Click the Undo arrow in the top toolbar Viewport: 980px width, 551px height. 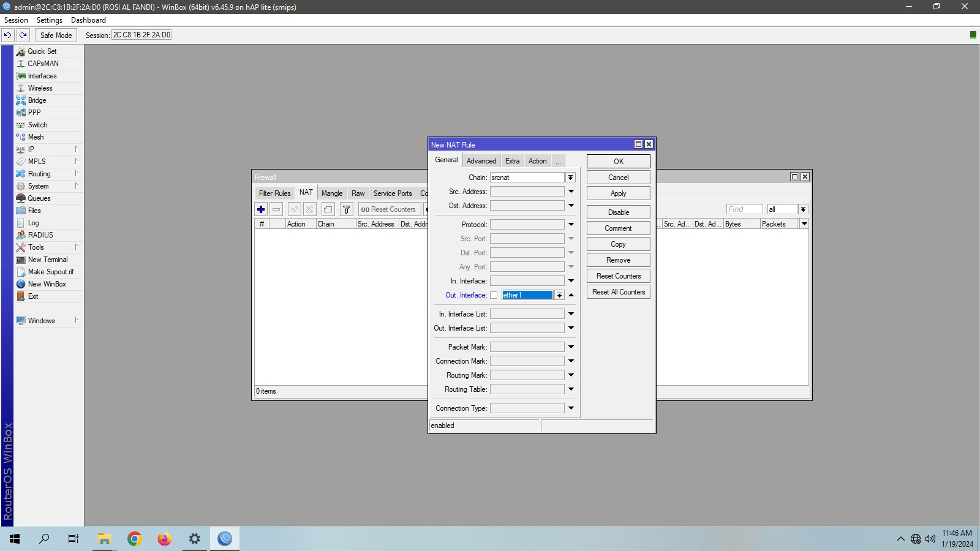pyautogui.click(x=8, y=35)
